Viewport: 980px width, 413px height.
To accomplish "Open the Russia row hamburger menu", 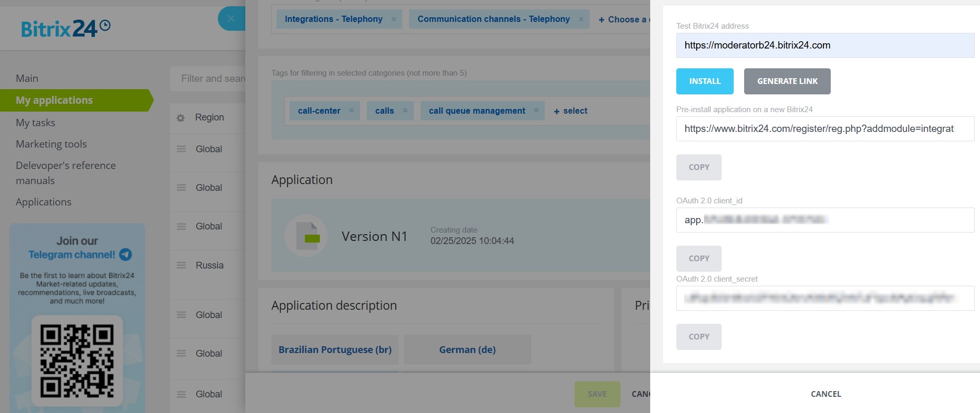I will pyautogui.click(x=181, y=265).
